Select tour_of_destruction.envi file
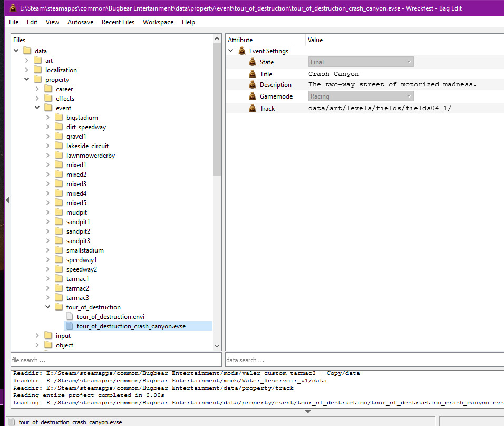 pos(111,317)
